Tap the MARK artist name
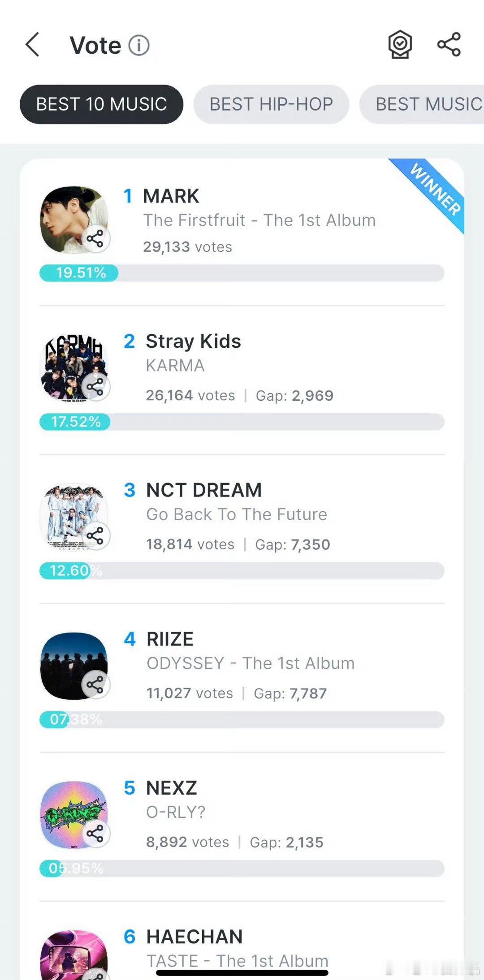484x980 pixels. (x=171, y=196)
